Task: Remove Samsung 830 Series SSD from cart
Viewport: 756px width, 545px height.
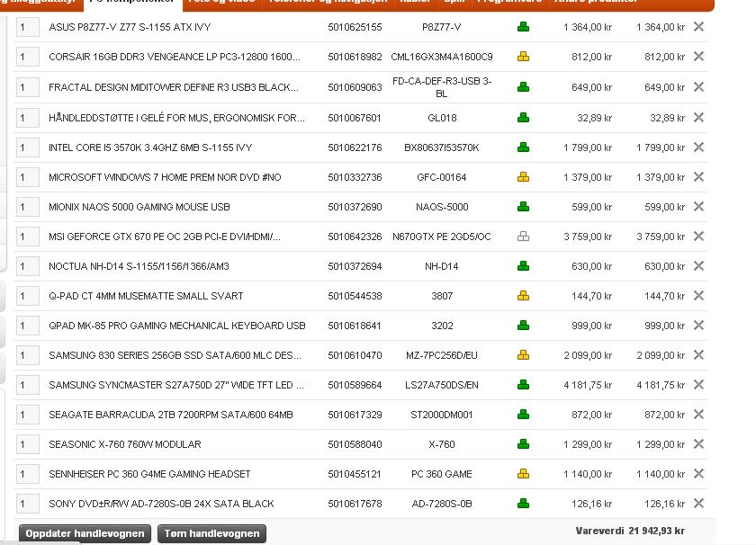Action: point(698,354)
